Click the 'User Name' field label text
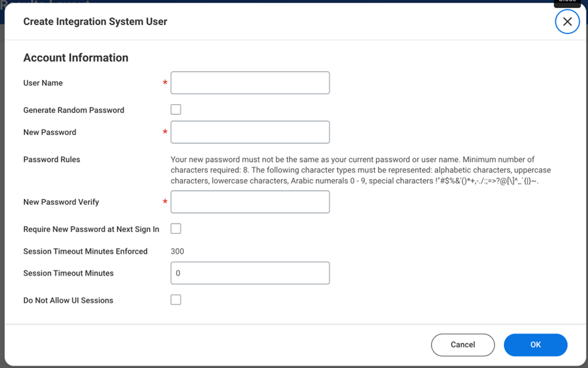588x368 pixels. pos(43,83)
